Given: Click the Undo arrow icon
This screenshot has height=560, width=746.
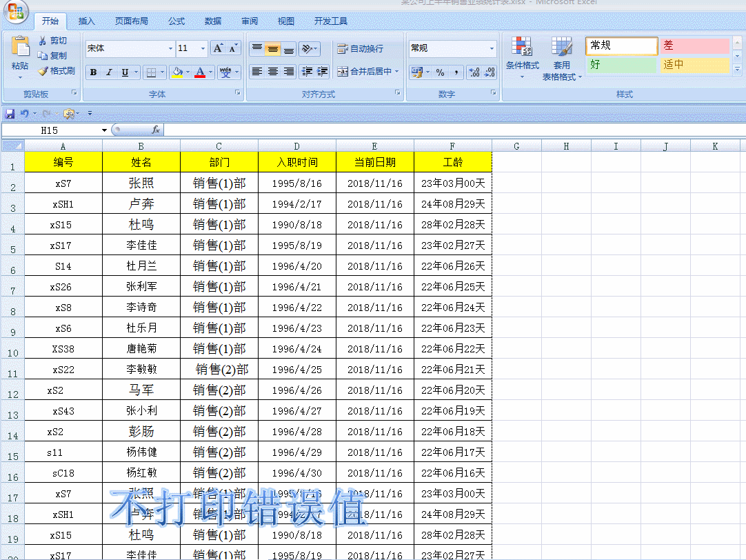Looking at the screenshot, I should coord(24,114).
